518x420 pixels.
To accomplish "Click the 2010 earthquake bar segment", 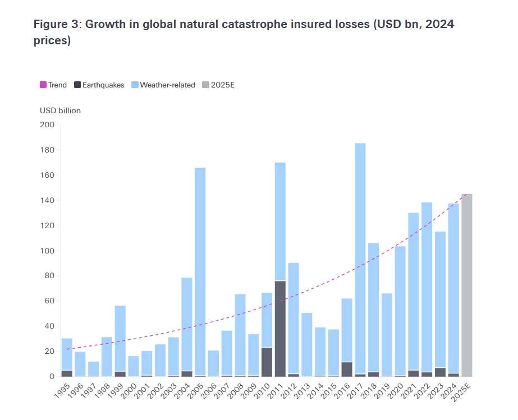I will pos(267,362).
